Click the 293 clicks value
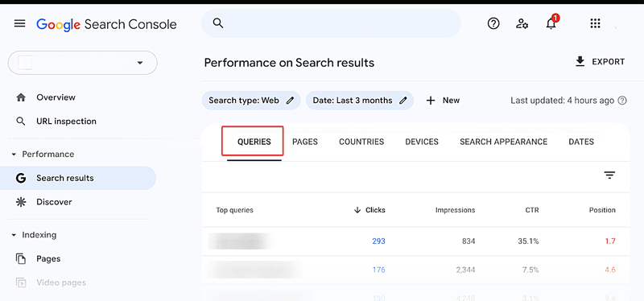 pyautogui.click(x=378, y=241)
